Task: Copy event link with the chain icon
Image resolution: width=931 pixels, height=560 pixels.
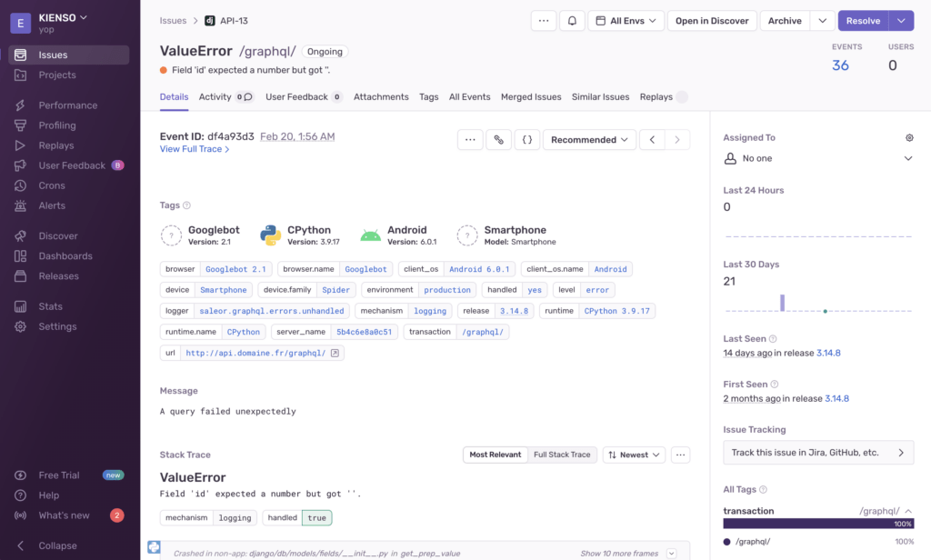Action: click(x=499, y=140)
